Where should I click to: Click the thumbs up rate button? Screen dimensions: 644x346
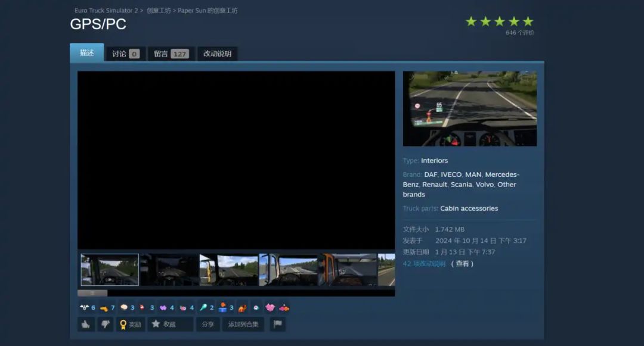86,325
